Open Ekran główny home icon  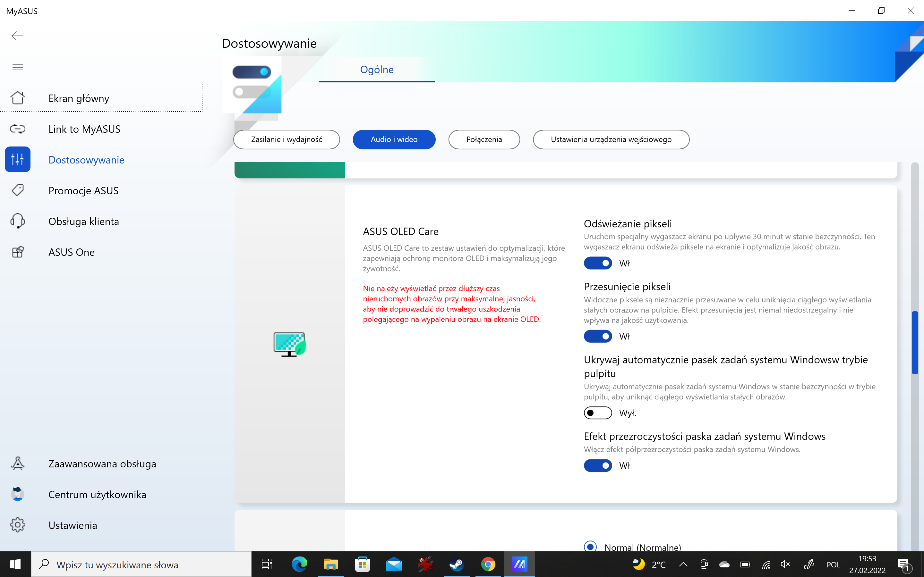click(18, 98)
